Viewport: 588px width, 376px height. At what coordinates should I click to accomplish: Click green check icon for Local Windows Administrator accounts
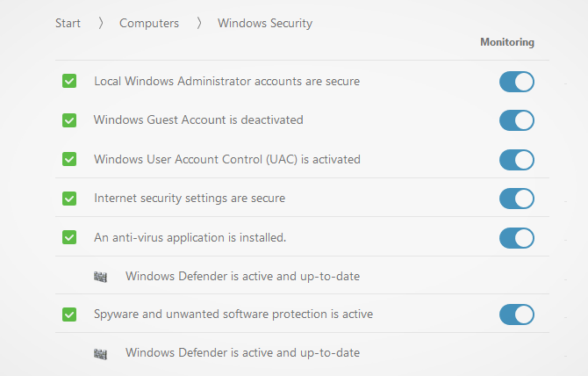[69, 81]
